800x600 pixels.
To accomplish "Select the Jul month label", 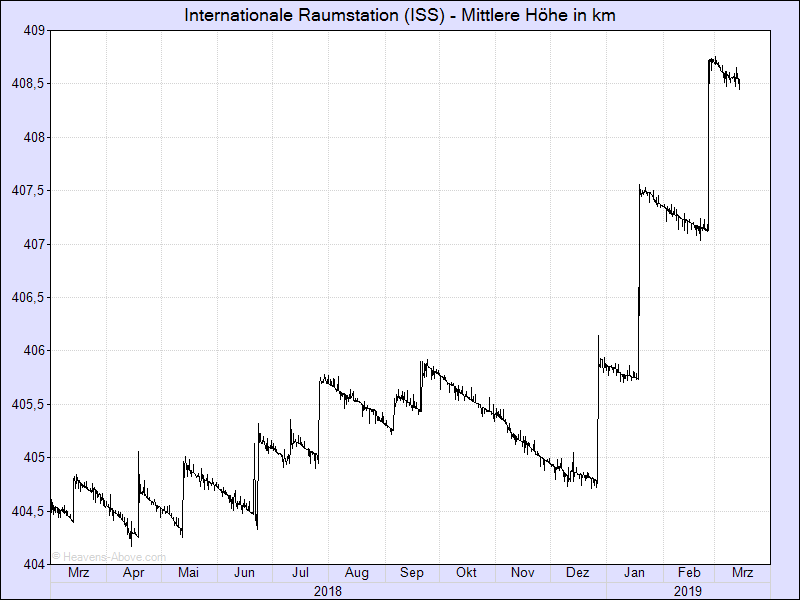I will (300, 573).
